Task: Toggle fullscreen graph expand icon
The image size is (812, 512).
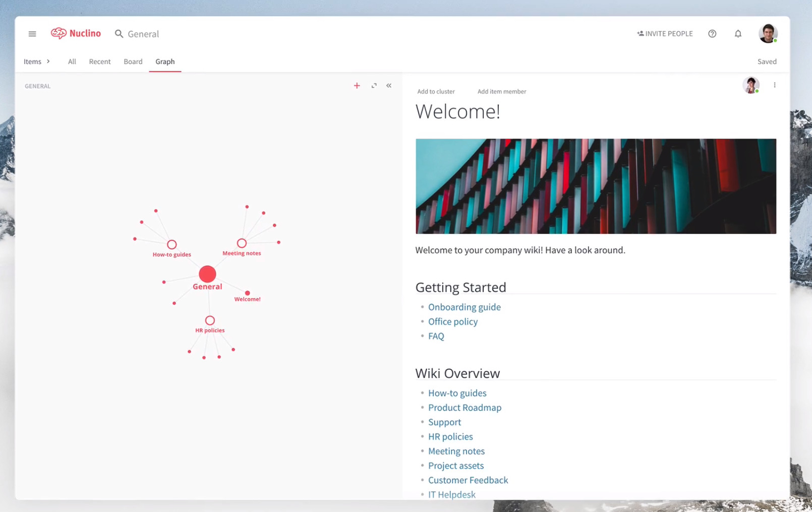Action: pos(374,86)
